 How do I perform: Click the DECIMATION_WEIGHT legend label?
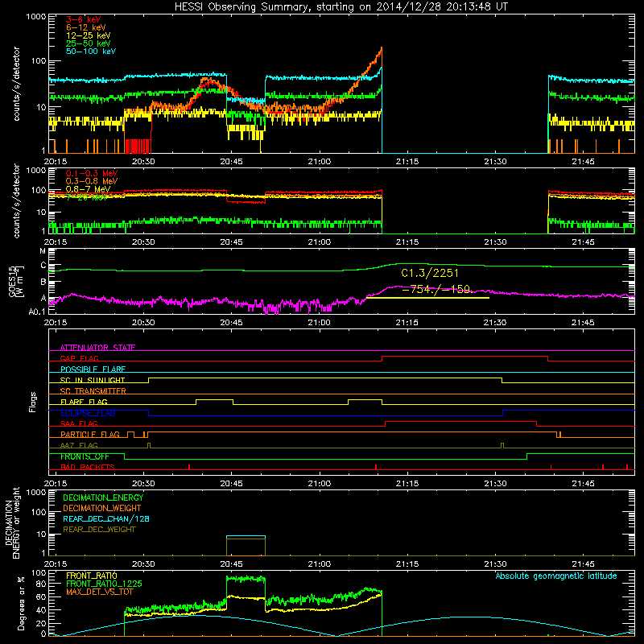pos(102,508)
